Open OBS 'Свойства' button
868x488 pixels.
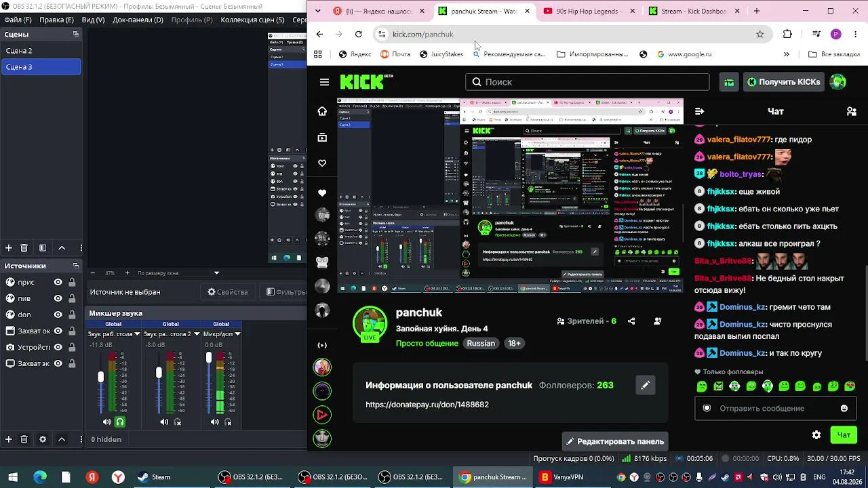228,292
